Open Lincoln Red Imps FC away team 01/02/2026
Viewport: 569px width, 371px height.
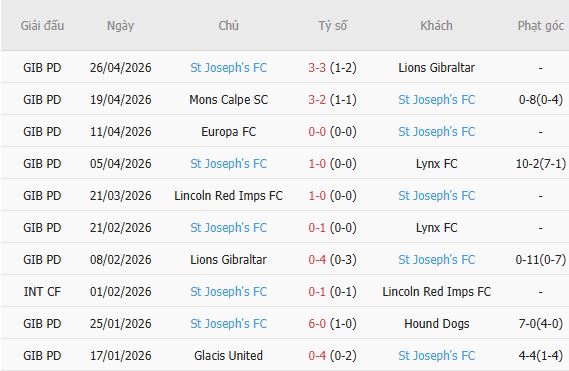tap(437, 292)
